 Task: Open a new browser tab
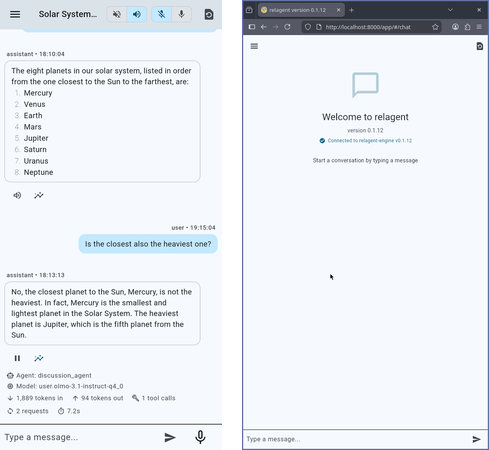(x=351, y=10)
